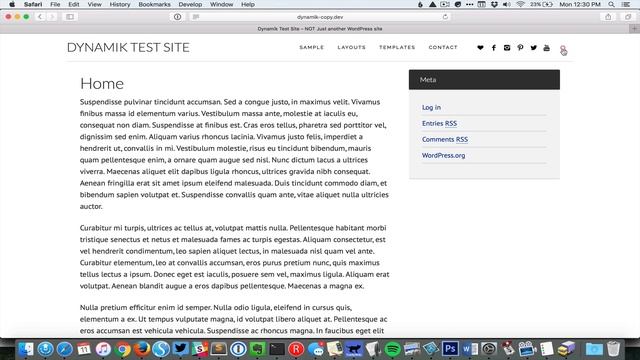The width and height of the screenshot is (640, 360).
Task: Toggle the Safari sidebar button
Action: coord(70,17)
